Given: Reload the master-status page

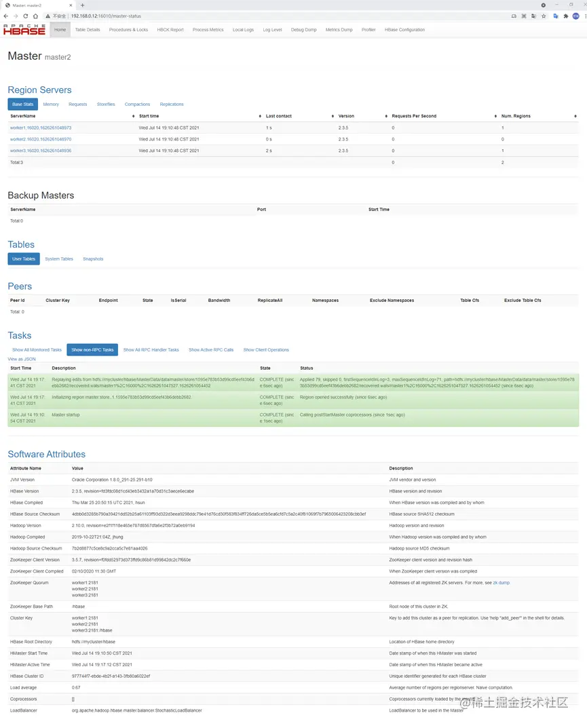Looking at the screenshot, I should click(26, 16).
